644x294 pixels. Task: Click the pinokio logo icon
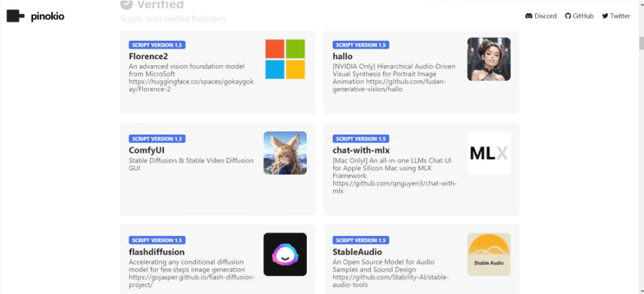16,16
